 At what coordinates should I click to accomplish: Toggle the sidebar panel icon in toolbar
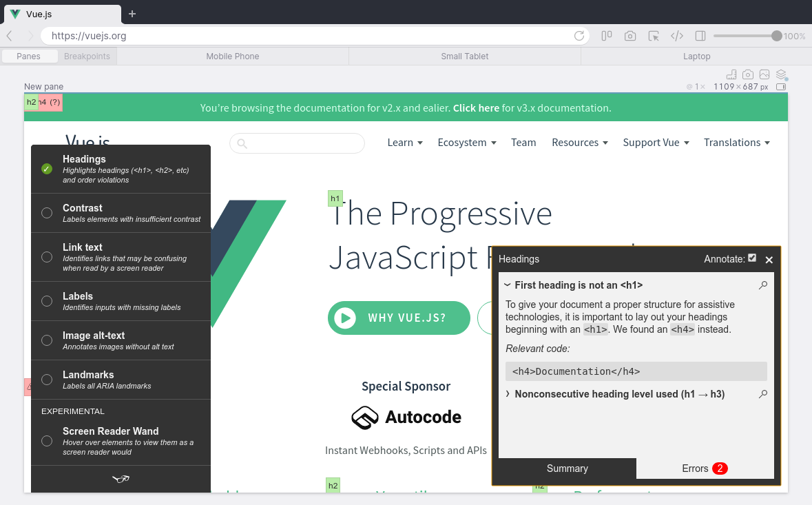[x=700, y=36]
